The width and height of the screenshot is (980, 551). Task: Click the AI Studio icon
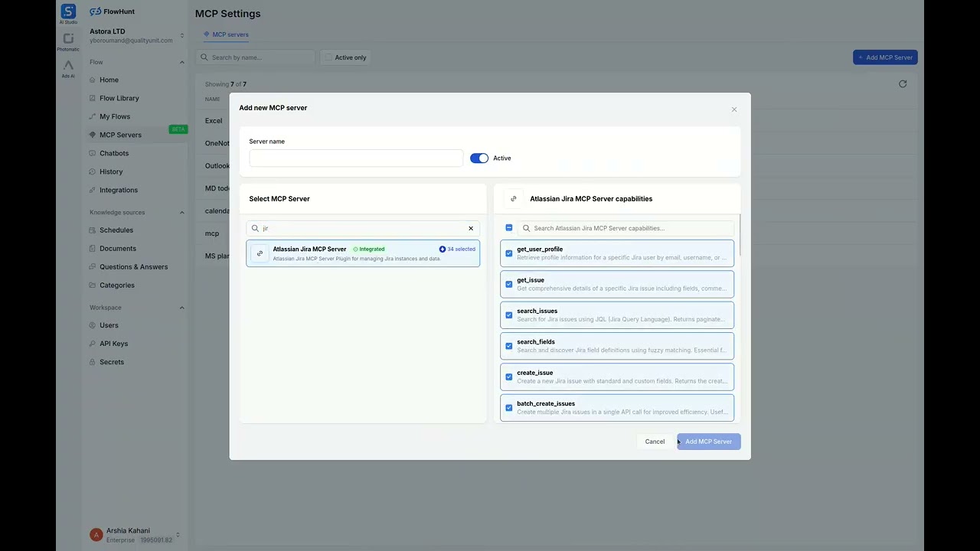click(68, 11)
